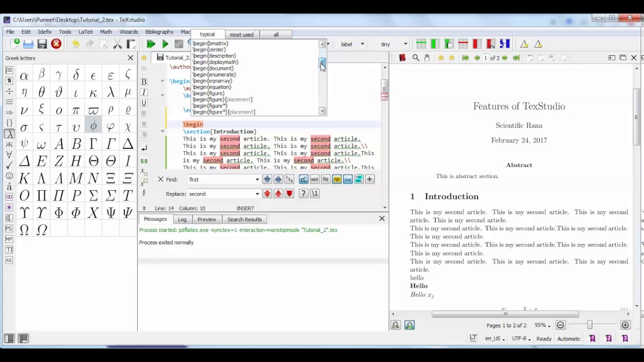Zoom in the PDF with plus button
This screenshot has width=644, height=362.
point(625,325)
